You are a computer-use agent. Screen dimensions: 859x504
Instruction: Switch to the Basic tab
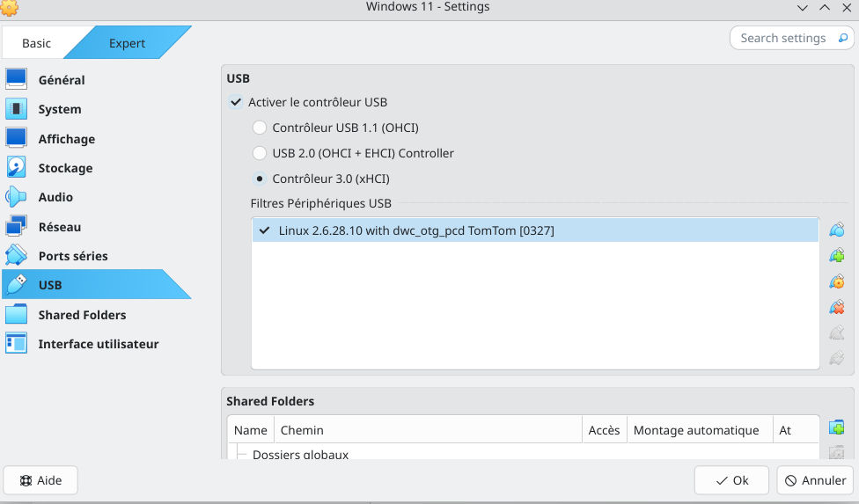[37, 43]
